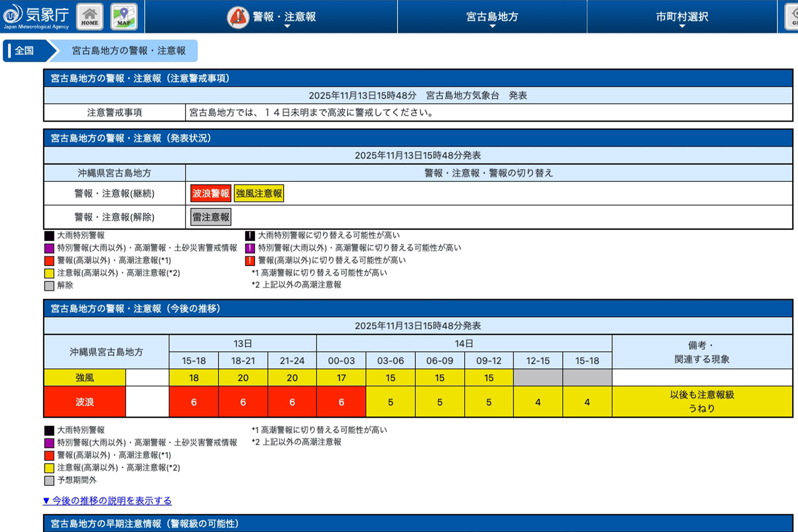Go to the HOME icon button
This screenshot has height=532, width=798.
(x=90, y=17)
